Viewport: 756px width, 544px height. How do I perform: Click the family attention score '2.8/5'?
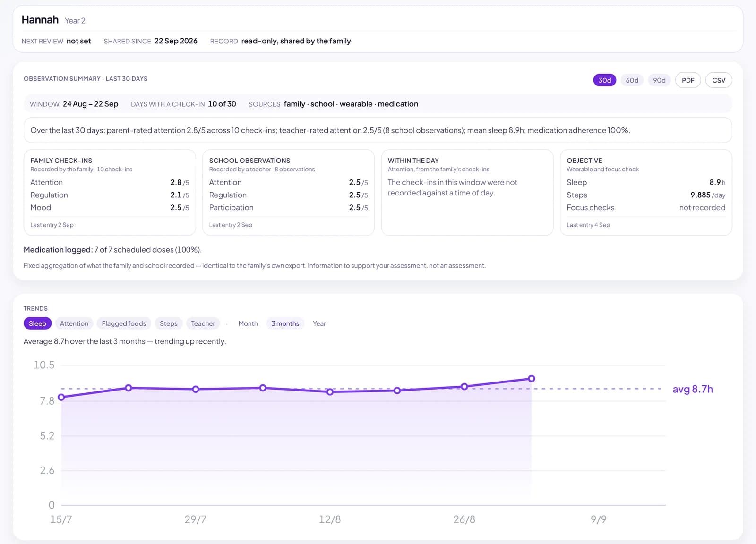tap(180, 182)
